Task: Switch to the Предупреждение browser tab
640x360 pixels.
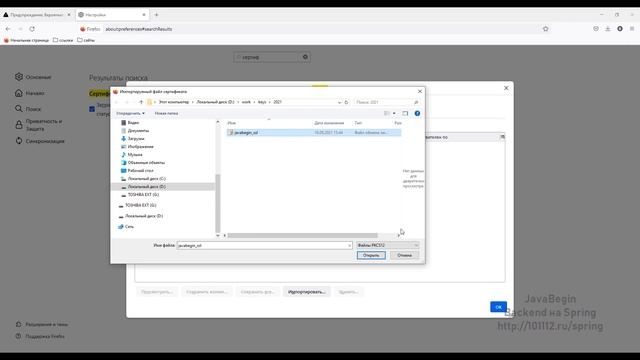Action: click(x=37, y=15)
